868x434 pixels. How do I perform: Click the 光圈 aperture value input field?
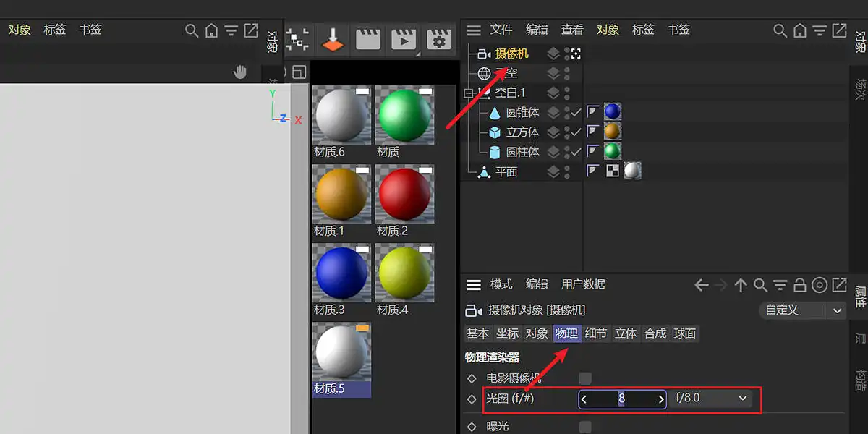click(x=621, y=399)
